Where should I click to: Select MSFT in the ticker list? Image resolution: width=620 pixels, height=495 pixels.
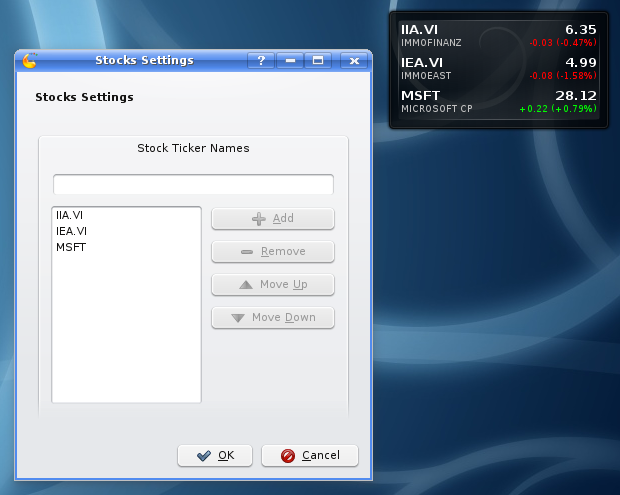click(x=126, y=247)
